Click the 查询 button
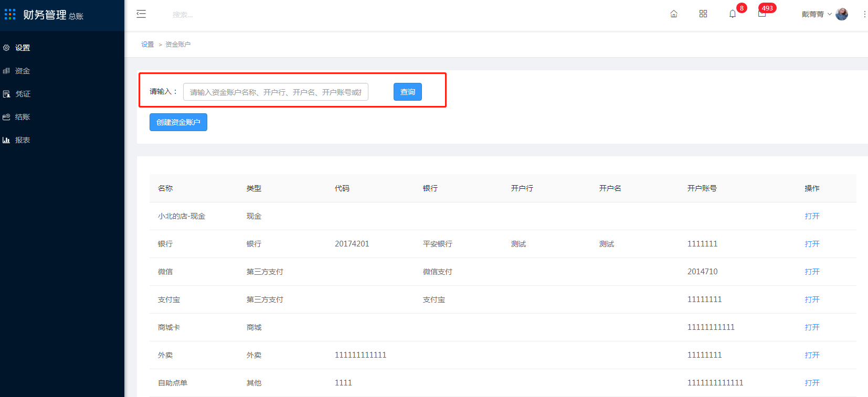 tap(408, 92)
